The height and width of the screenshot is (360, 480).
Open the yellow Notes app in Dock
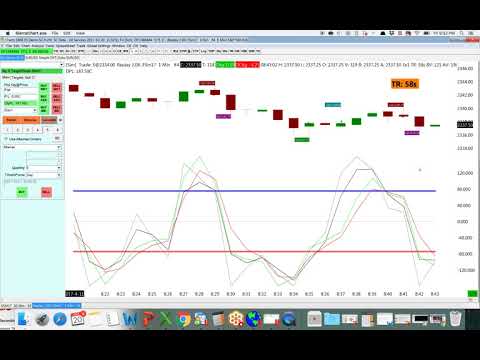click(x=96, y=319)
